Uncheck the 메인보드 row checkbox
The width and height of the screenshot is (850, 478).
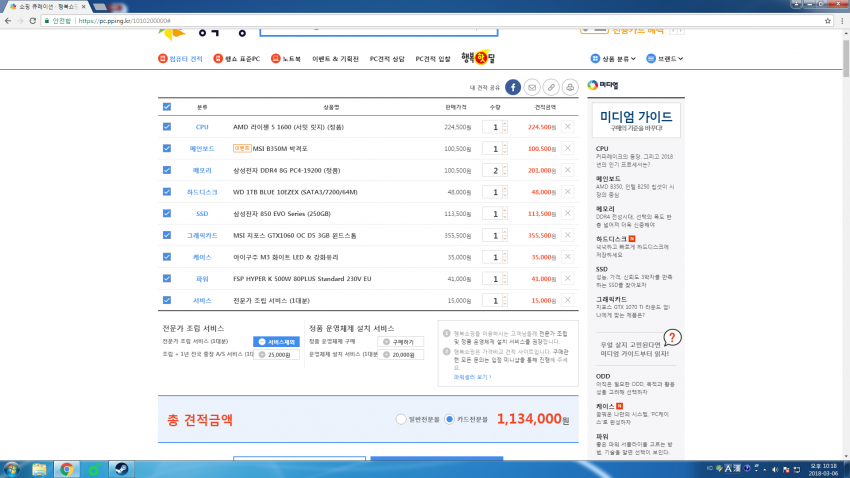167,148
